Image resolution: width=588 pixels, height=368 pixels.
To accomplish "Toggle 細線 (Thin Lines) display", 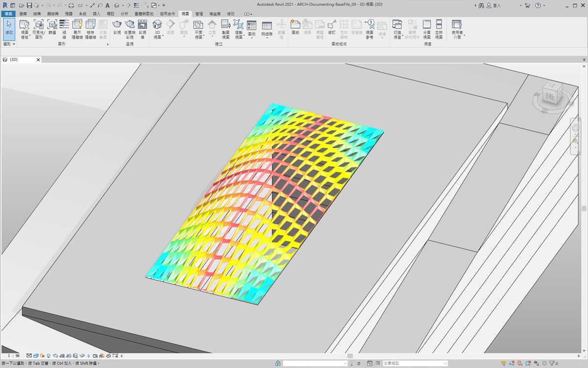I will coord(64,29).
